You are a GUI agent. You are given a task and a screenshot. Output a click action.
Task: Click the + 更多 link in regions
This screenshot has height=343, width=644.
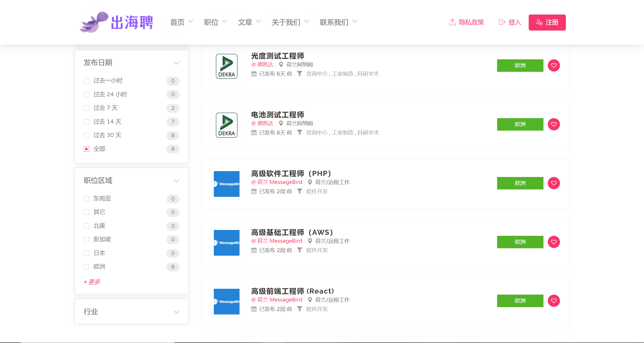click(92, 282)
